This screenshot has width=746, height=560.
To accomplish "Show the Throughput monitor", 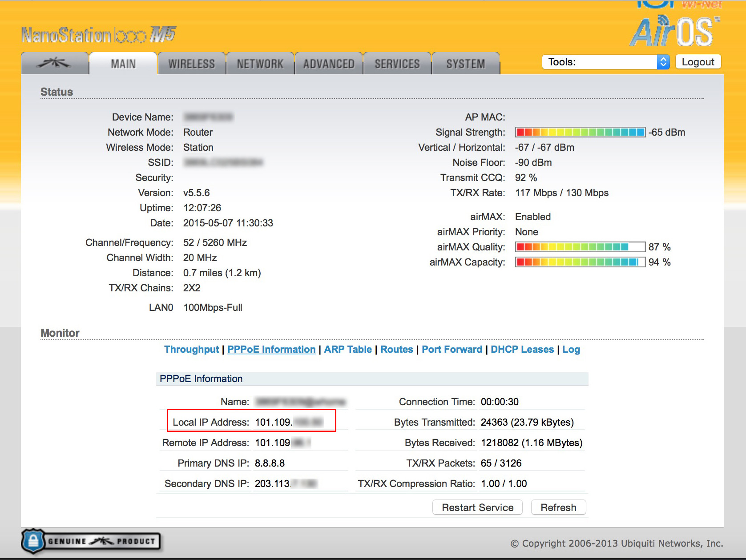I will (192, 350).
